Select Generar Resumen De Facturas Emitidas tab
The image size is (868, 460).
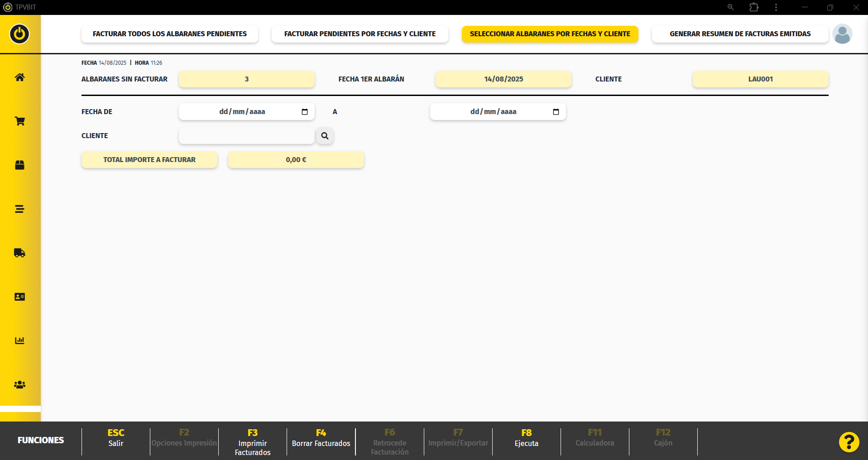coord(740,34)
